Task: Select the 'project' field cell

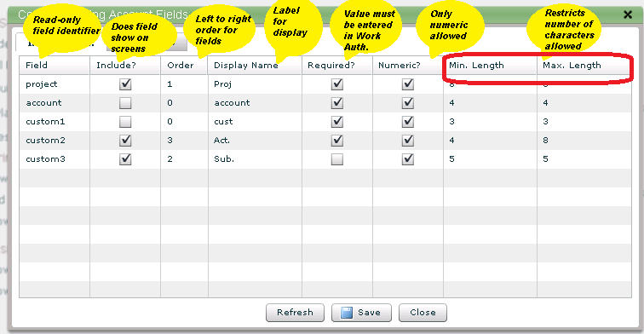Action: point(55,84)
